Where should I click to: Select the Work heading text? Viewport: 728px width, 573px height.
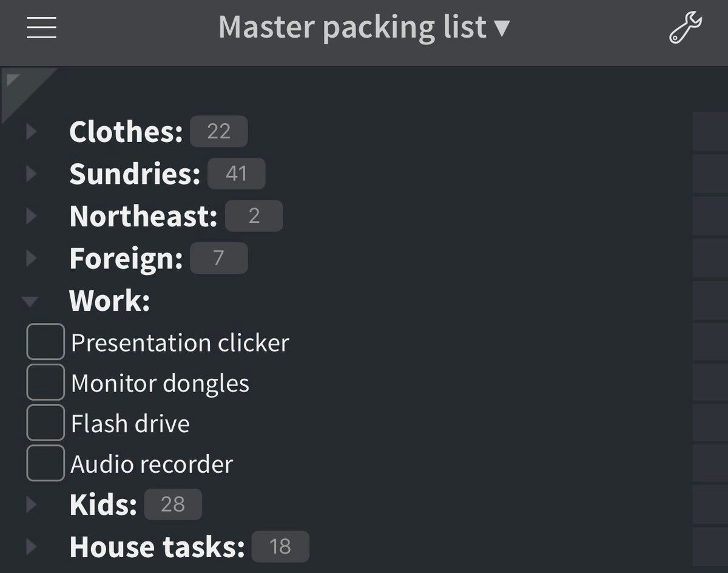(109, 300)
